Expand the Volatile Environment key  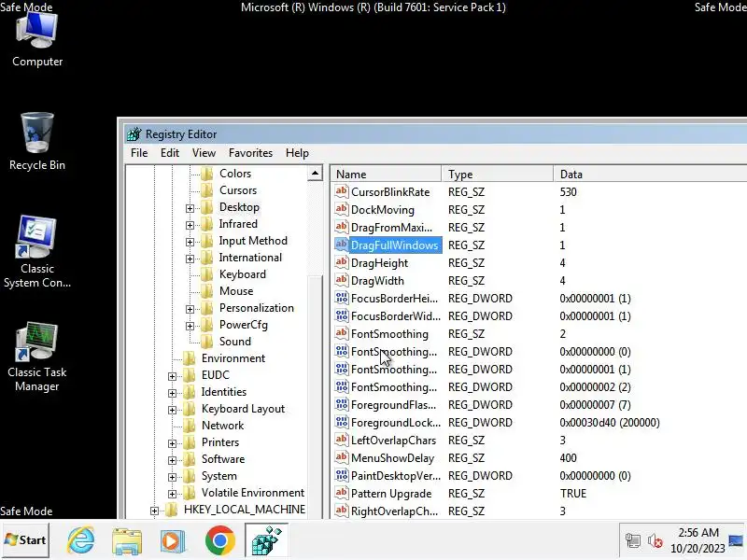[172, 494]
